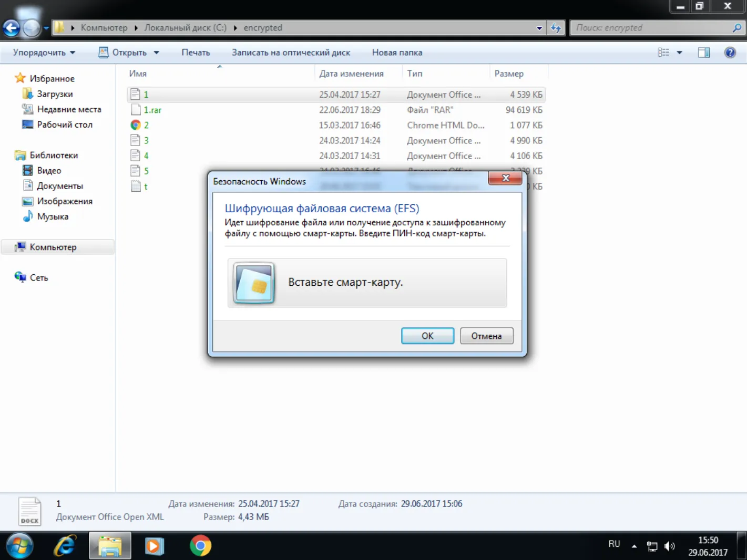Click the change view icon
747x560 pixels.
[663, 53]
